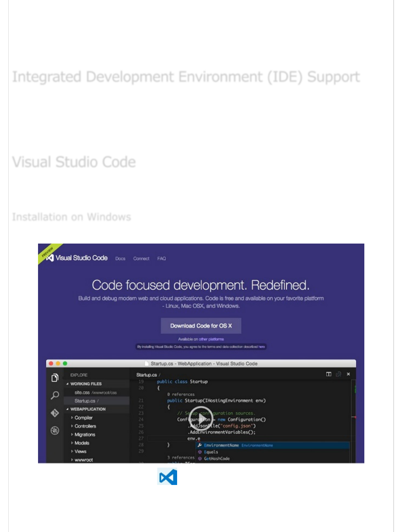Expand the Models folder
Screen dimensions: 402x532
click(x=80, y=443)
